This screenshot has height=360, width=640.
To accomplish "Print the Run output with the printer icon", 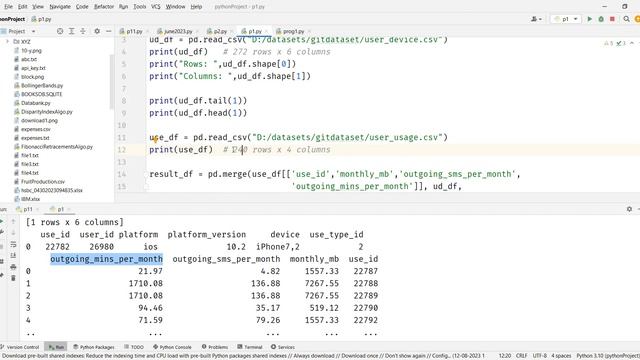I will pos(13,267).
